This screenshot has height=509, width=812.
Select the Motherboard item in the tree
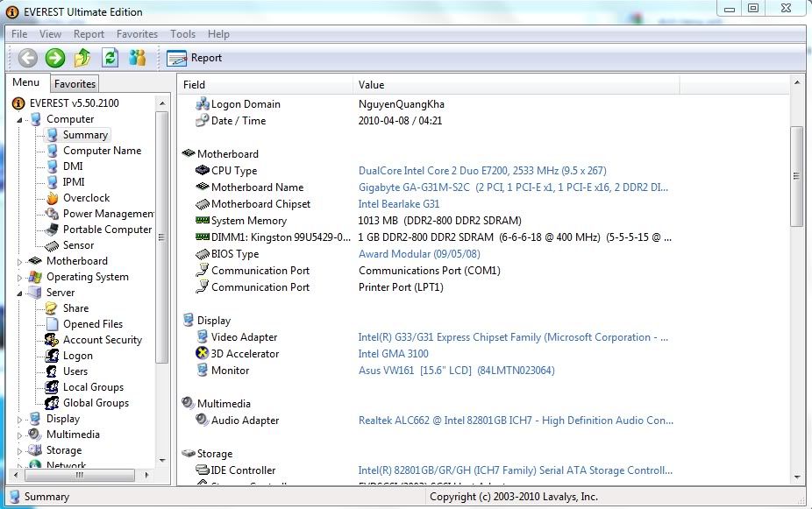coord(77,261)
